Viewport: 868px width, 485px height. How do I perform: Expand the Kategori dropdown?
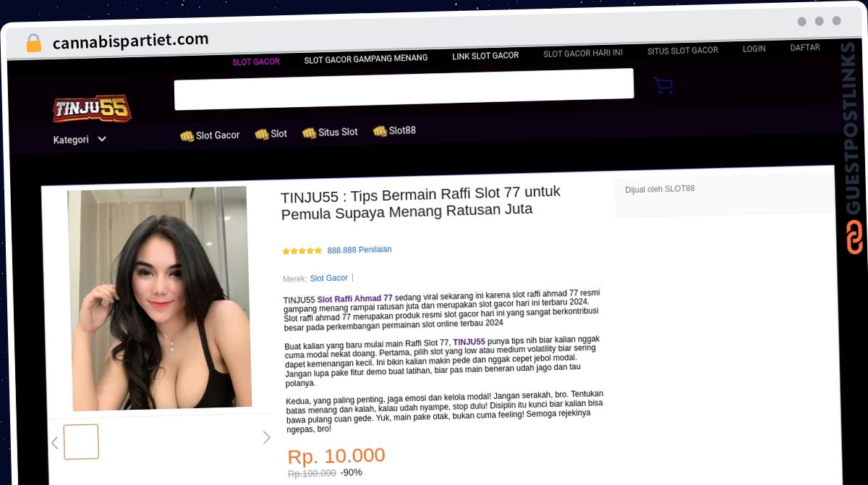(80, 140)
